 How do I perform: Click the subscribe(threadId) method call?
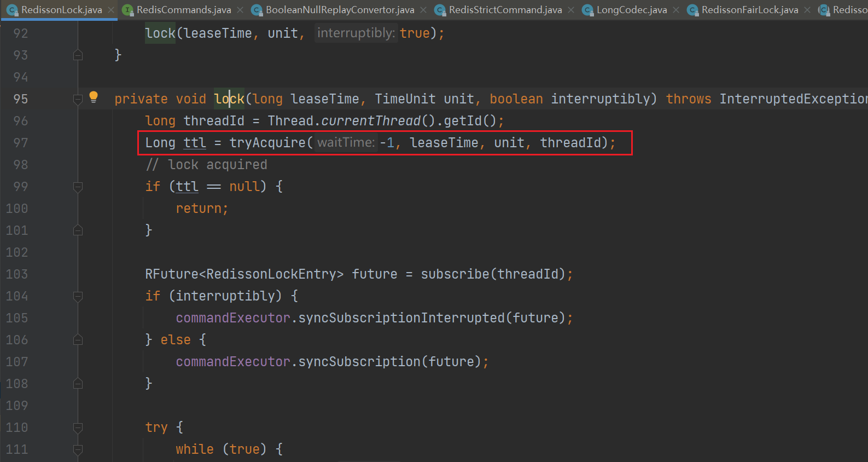[x=455, y=274]
